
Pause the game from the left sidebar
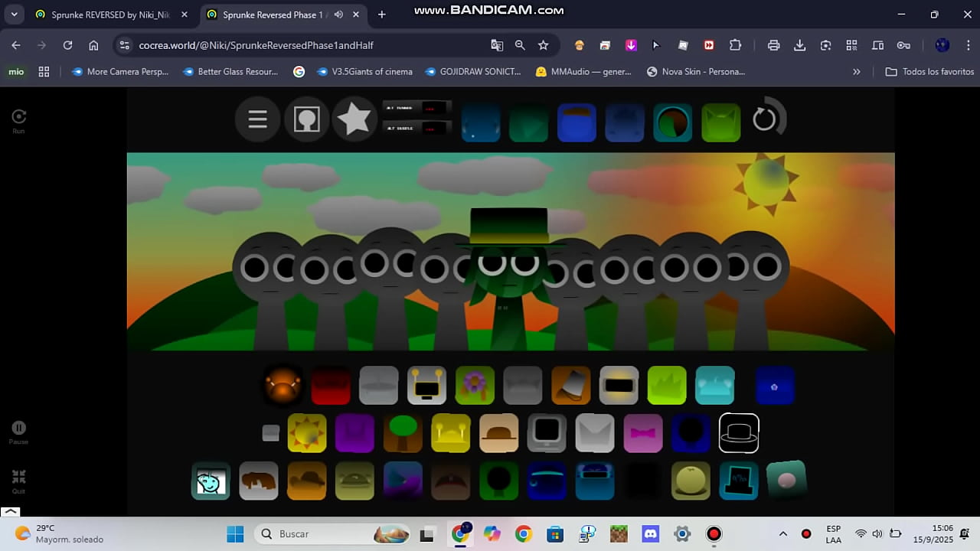[x=18, y=429]
